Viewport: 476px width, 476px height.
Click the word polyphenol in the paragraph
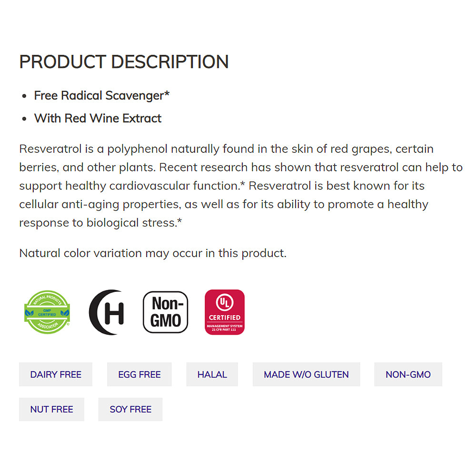[x=137, y=149]
